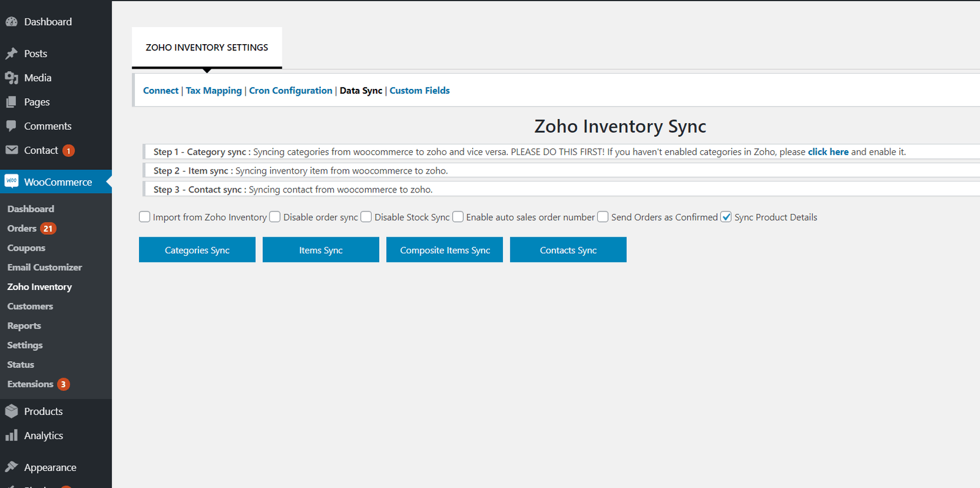Viewport: 980px width, 488px height.
Task: Click the 'Step 1 - Category sync' text
Action: pyautogui.click(x=202, y=151)
